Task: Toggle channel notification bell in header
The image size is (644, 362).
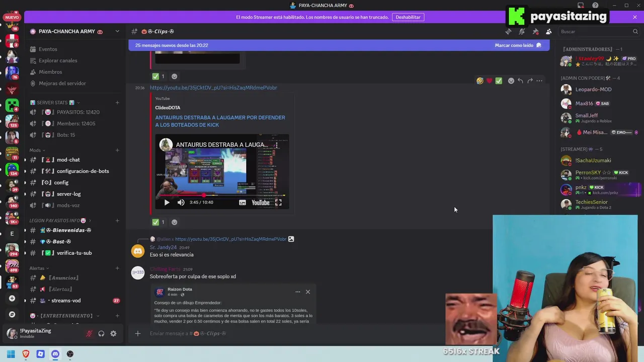Action: click(522, 31)
